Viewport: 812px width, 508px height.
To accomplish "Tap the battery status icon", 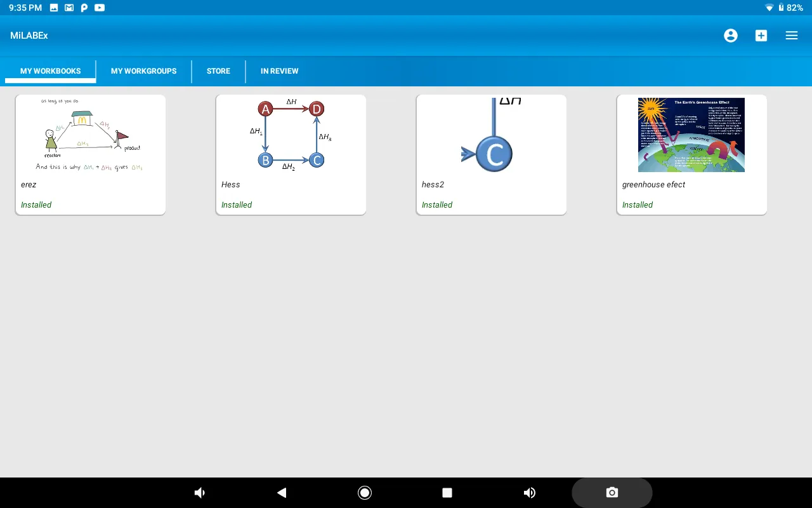I will [x=781, y=8].
